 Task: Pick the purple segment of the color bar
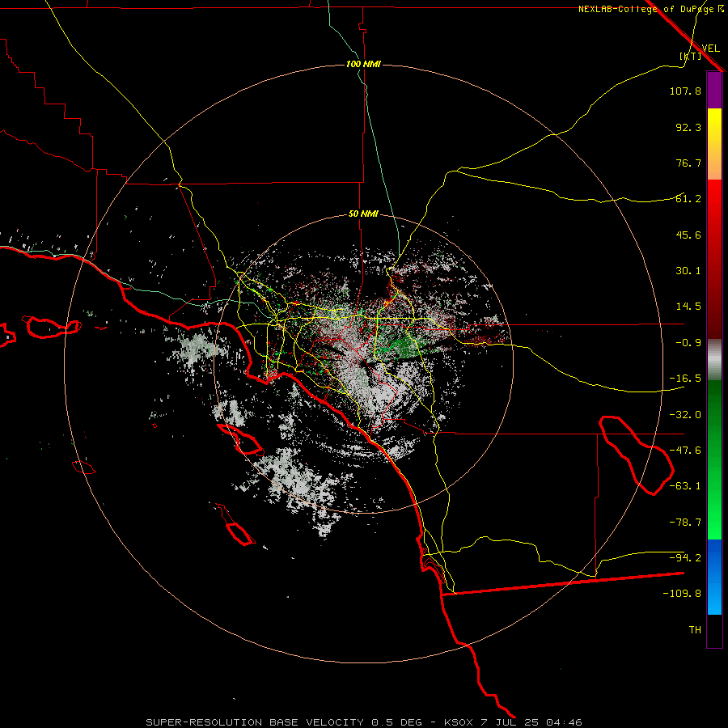[714, 91]
